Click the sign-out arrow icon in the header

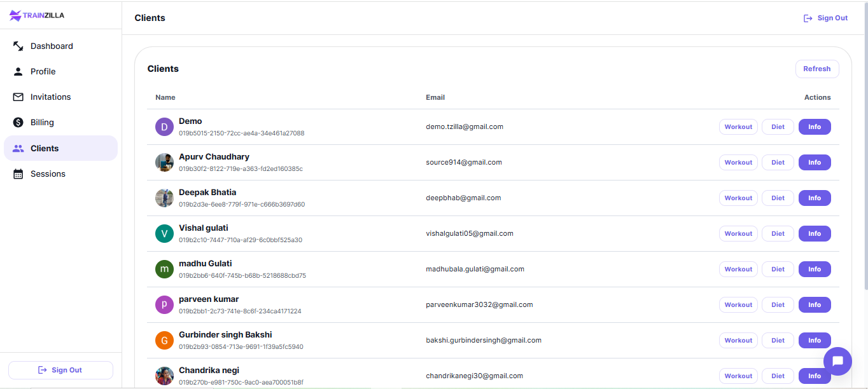[x=808, y=18]
